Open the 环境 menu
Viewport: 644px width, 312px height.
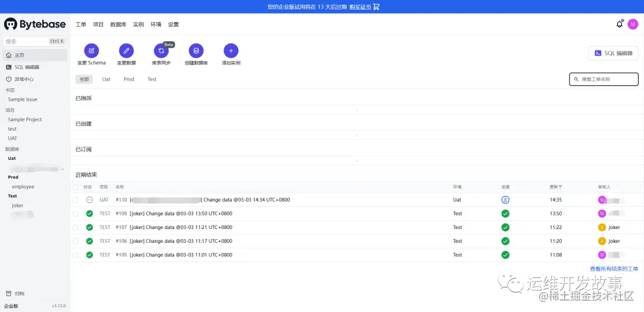click(156, 24)
